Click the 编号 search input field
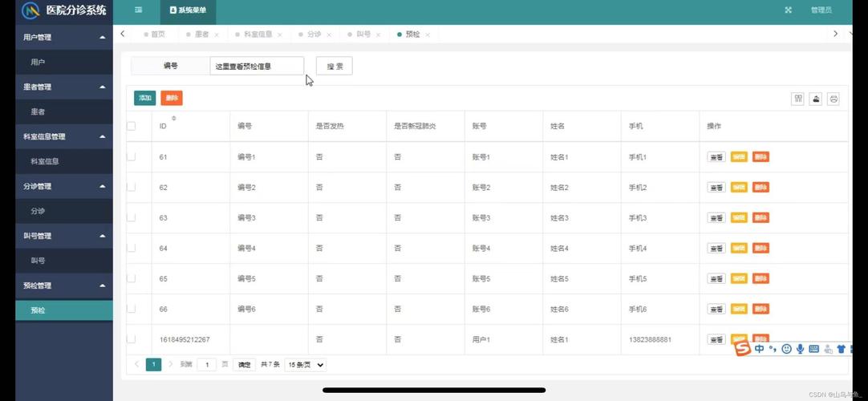Image resolution: width=868 pixels, height=401 pixels. click(257, 66)
